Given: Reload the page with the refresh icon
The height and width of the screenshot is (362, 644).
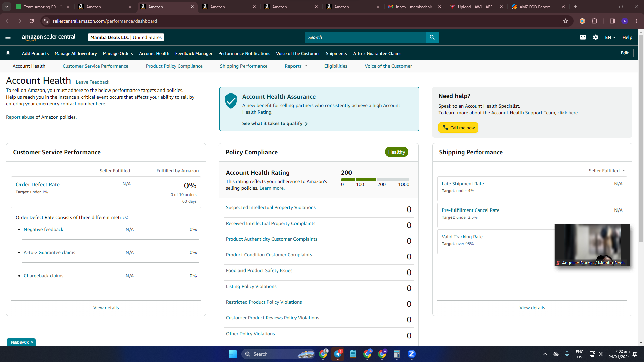Looking at the screenshot, I should 32,21.
